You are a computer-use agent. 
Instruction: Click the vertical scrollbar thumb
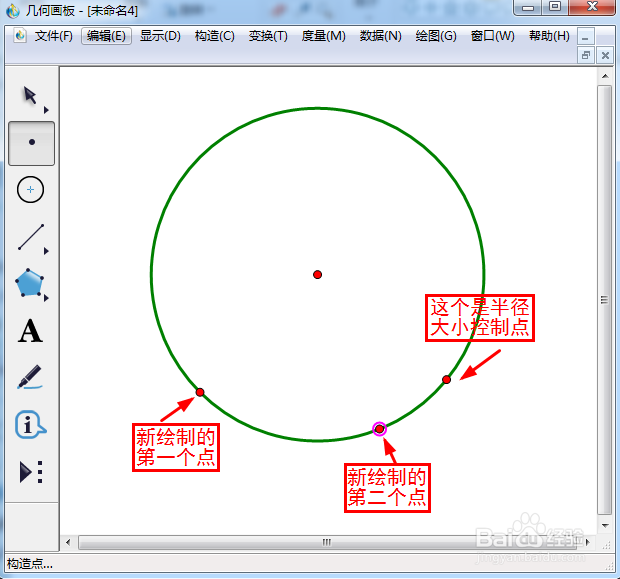click(605, 300)
